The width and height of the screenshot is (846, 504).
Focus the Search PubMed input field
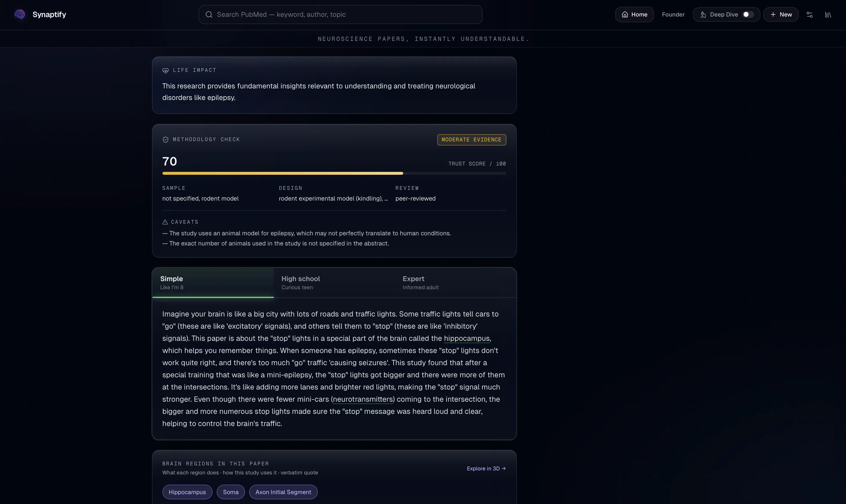[340, 14]
